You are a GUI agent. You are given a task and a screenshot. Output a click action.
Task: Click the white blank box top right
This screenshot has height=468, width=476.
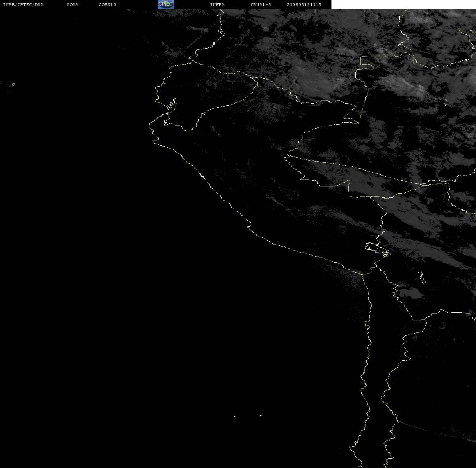403,4
